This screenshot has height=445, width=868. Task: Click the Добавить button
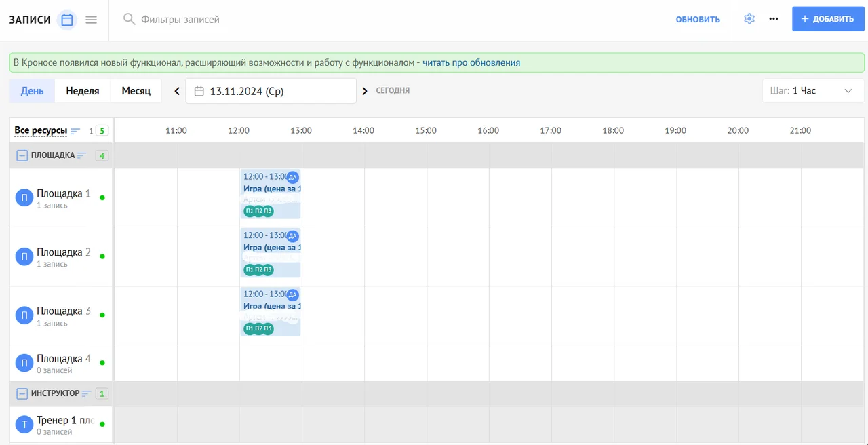click(827, 19)
